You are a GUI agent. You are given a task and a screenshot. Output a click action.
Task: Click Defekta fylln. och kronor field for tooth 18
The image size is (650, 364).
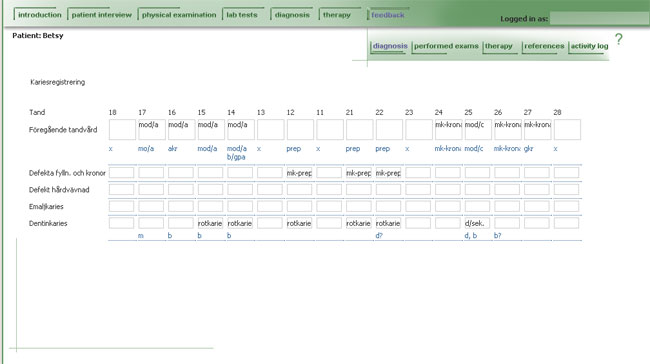[x=121, y=173]
